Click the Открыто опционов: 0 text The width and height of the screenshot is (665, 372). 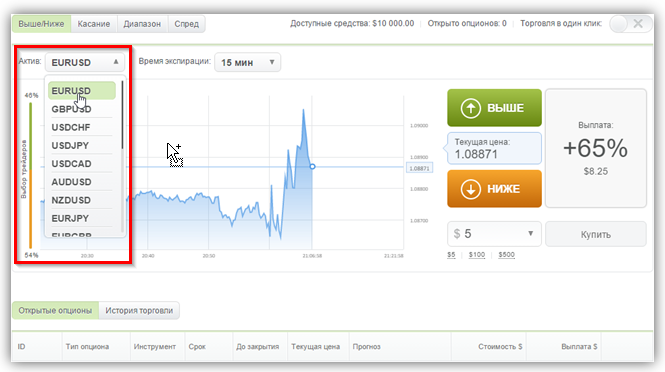(x=467, y=23)
